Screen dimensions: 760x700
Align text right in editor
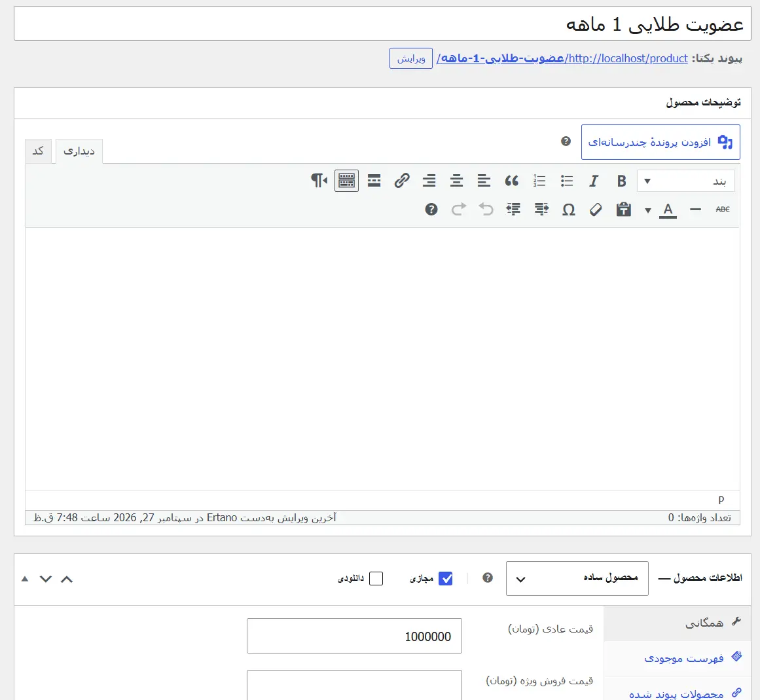[429, 181]
